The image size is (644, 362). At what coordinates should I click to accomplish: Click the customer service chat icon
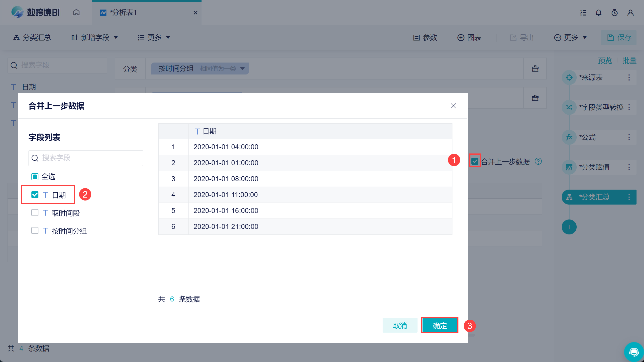(634, 352)
